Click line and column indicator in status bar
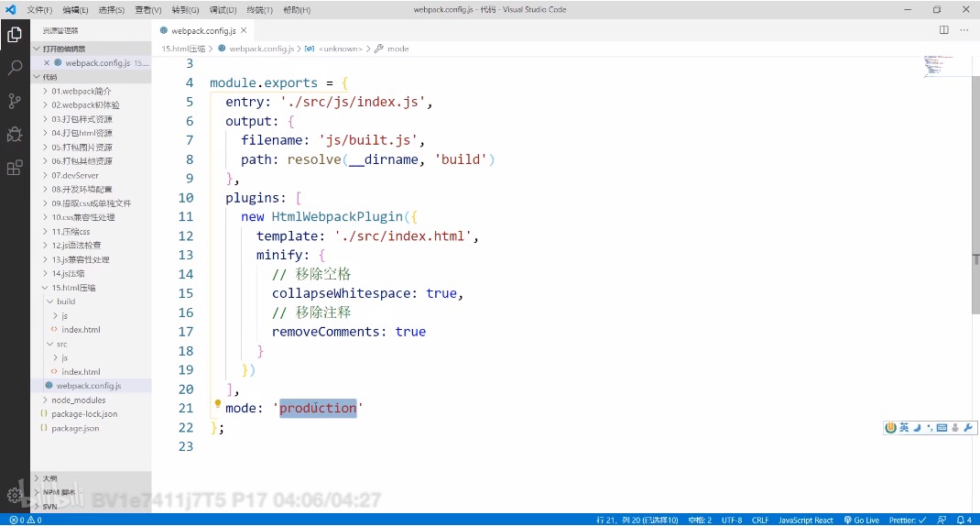980x526 pixels. click(x=637, y=520)
